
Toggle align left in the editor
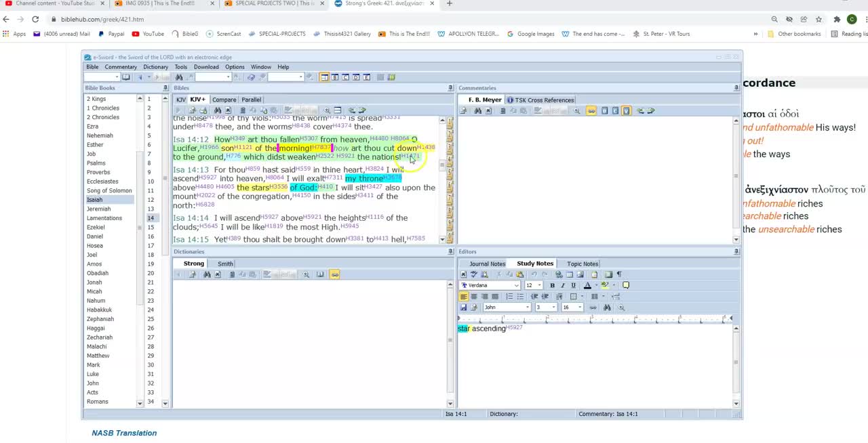pos(463,297)
